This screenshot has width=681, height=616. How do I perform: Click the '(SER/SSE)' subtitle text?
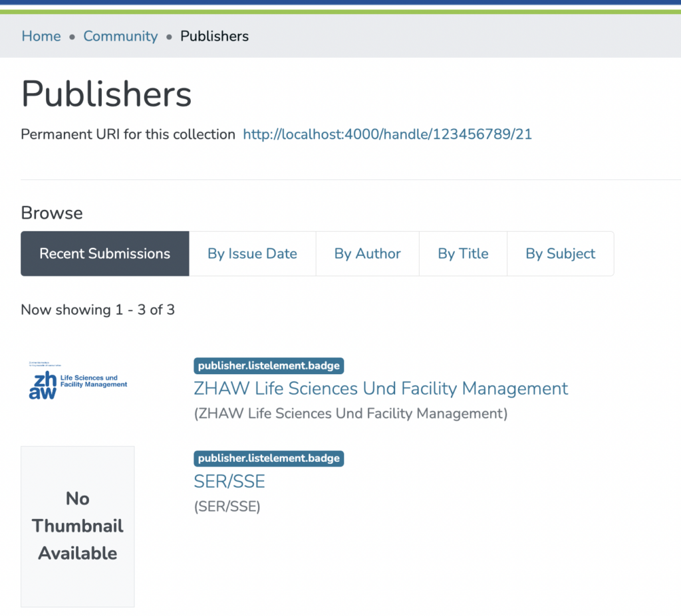click(x=227, y=506)
